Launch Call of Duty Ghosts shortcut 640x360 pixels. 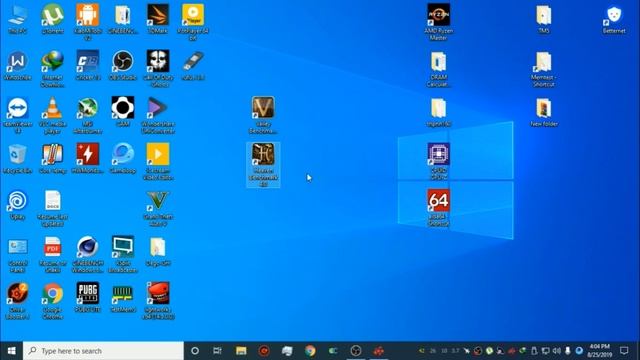click(158, 69)
